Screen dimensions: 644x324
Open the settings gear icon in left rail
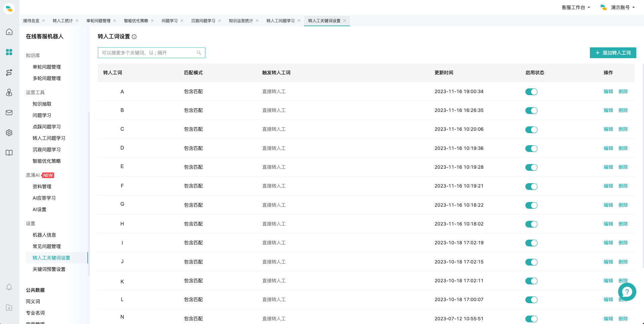point(9,133)
